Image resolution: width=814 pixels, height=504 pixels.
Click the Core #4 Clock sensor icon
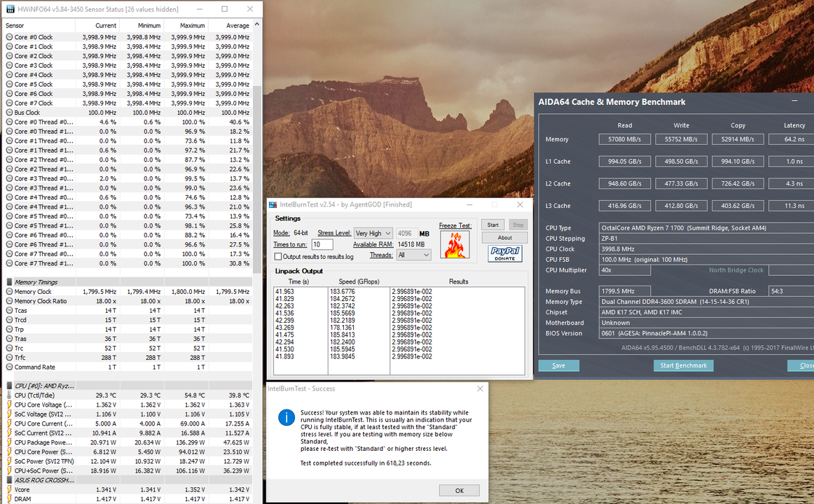9,75
